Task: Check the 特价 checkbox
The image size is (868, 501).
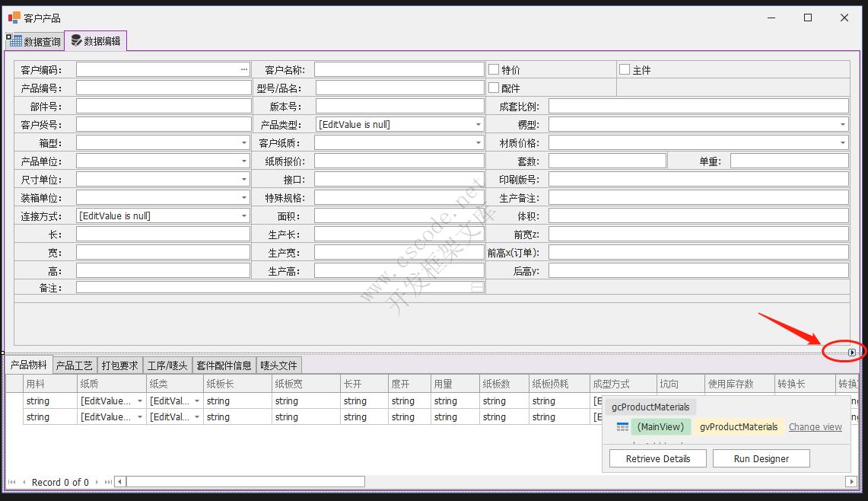Action: (x=494, y=69)
